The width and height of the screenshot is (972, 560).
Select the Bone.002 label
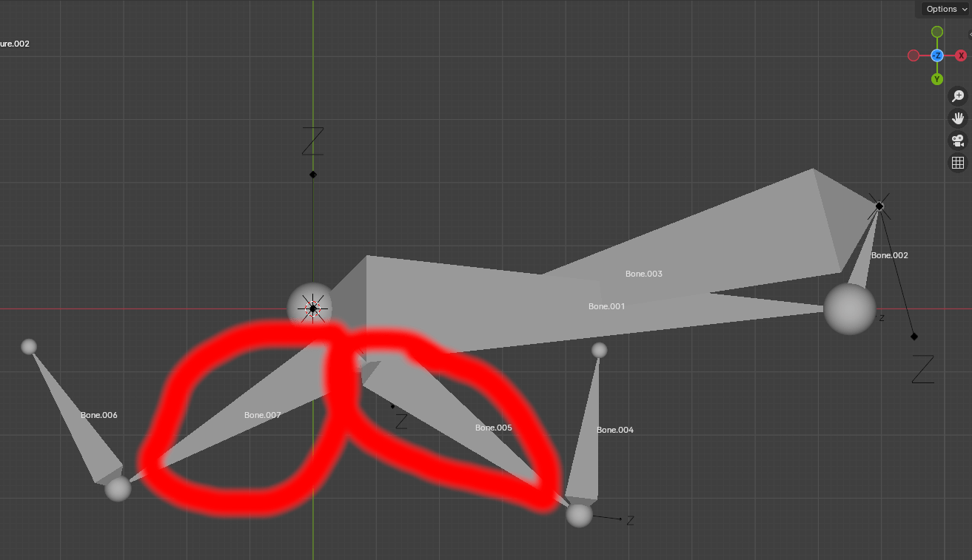(x=890, y=254)
